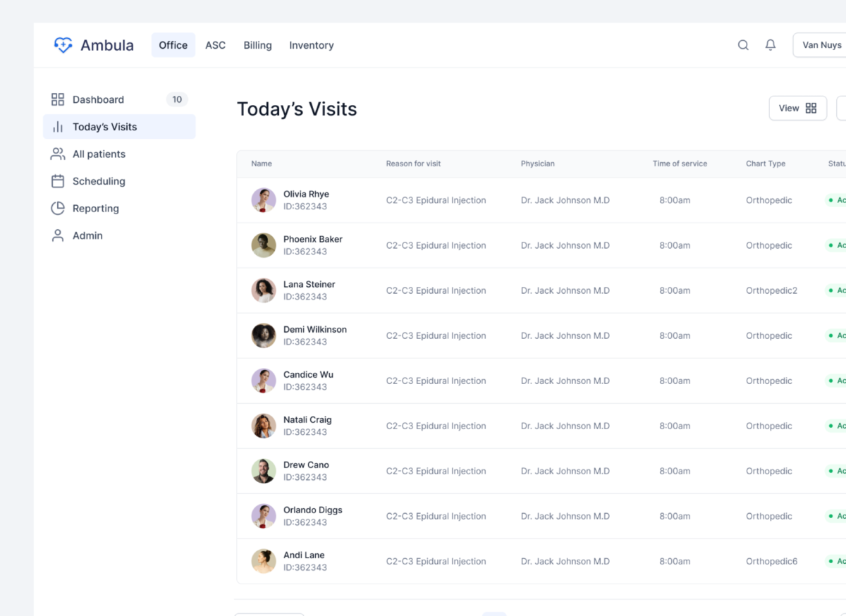Viewport: 846px width, 616px height.
Task: Open search with the magnifier icon
Action: point(743,44)
